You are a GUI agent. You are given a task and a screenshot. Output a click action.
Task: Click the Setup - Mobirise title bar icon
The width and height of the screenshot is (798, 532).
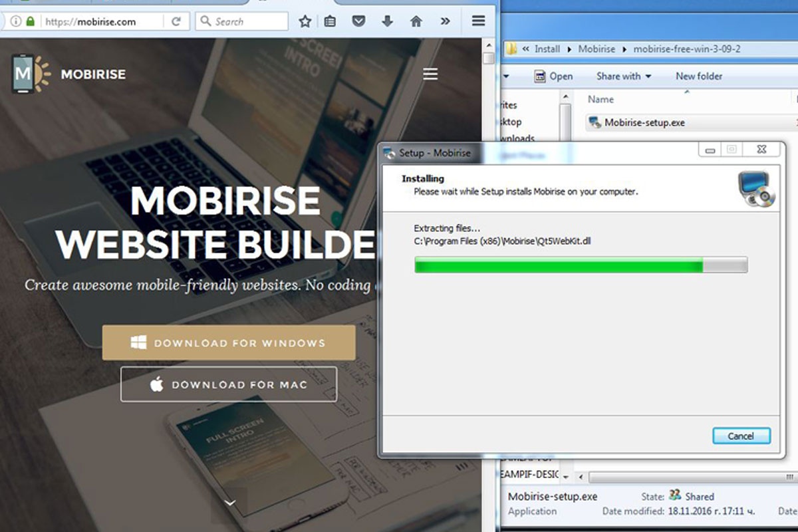click(390, 153)
